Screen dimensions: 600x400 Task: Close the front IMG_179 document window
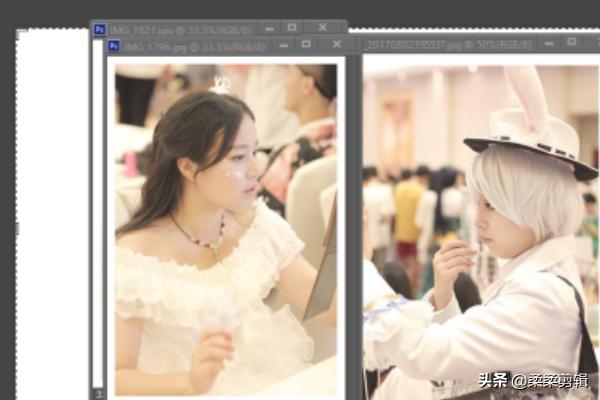click(x=336, y=45)
